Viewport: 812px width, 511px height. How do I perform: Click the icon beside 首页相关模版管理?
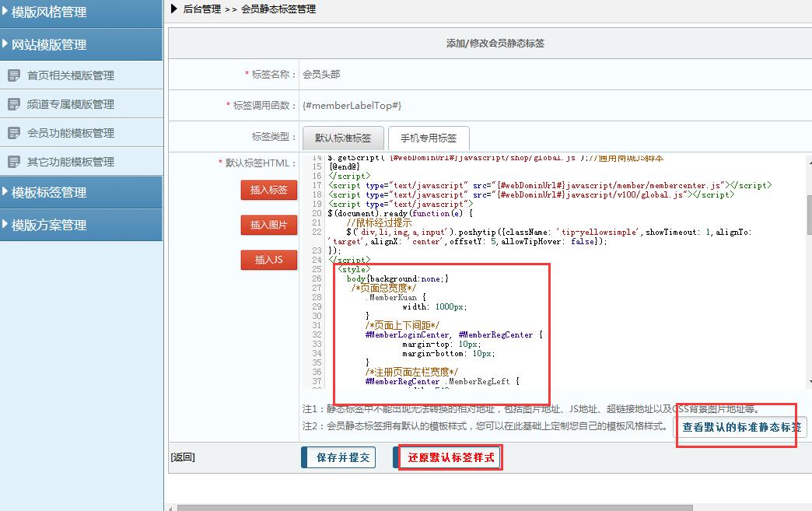tap(13, 75)
